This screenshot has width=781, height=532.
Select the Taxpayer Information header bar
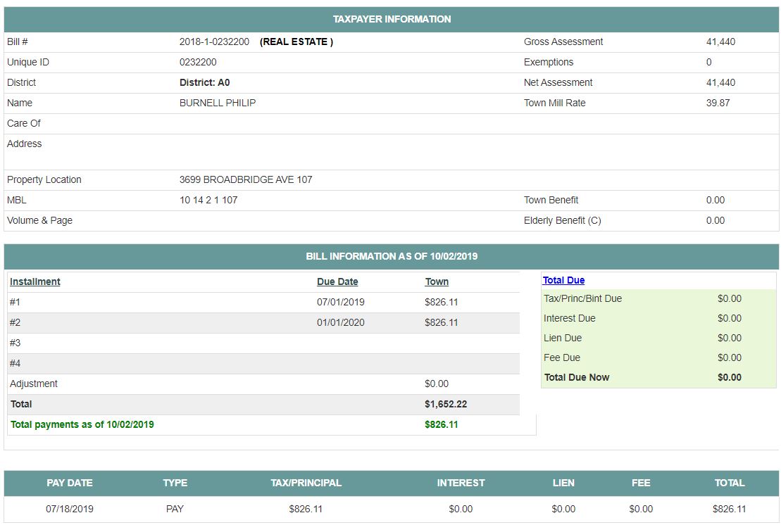click(392, 20)
